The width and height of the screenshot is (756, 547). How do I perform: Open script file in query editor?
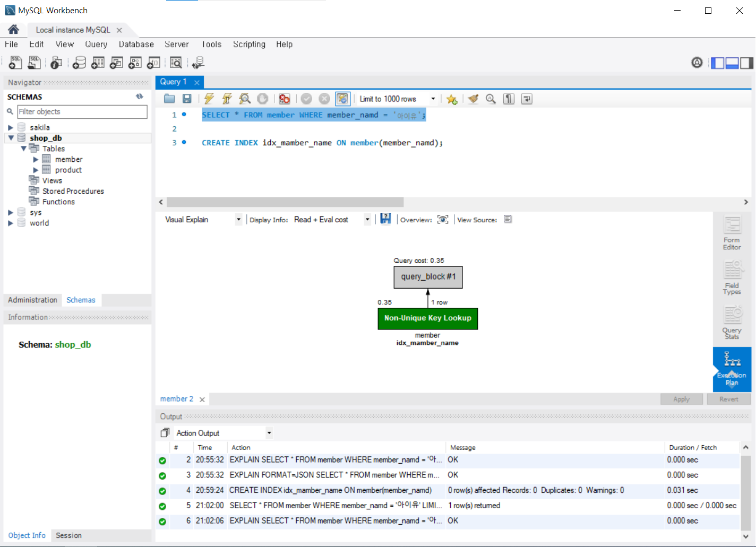(169, 99)
